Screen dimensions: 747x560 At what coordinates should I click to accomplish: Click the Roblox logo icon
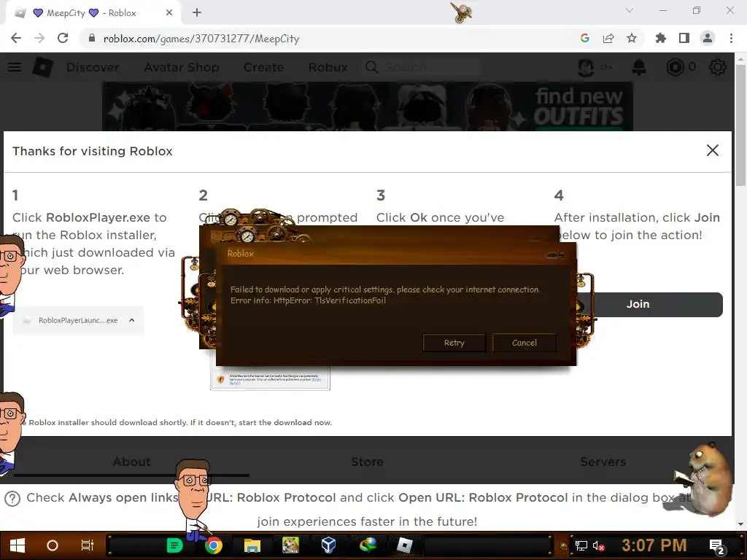coord(42,67)
